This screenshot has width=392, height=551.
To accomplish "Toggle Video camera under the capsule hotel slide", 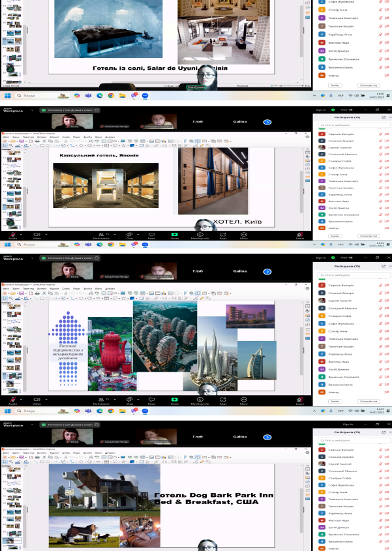I will coord(37,233).
